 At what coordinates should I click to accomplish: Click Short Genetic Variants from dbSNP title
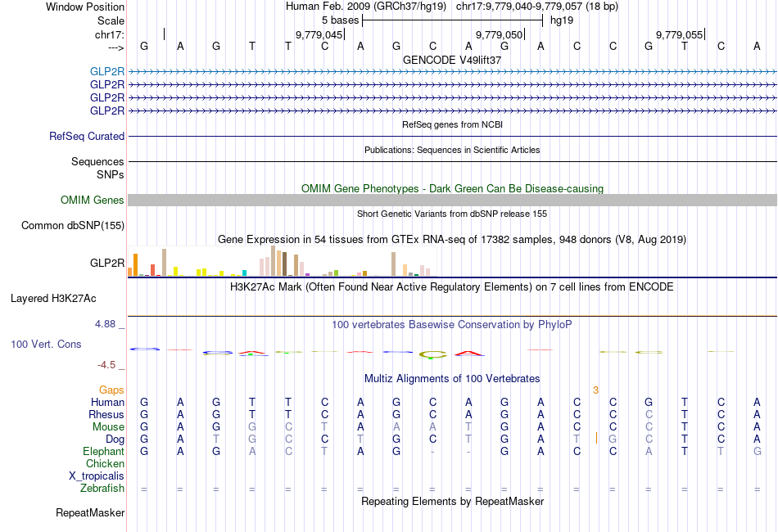point(452,214)
